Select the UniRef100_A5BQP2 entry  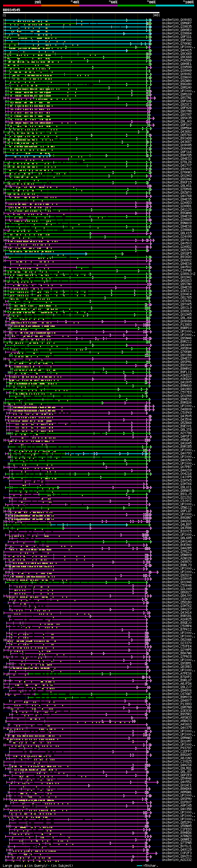[177, 440]
